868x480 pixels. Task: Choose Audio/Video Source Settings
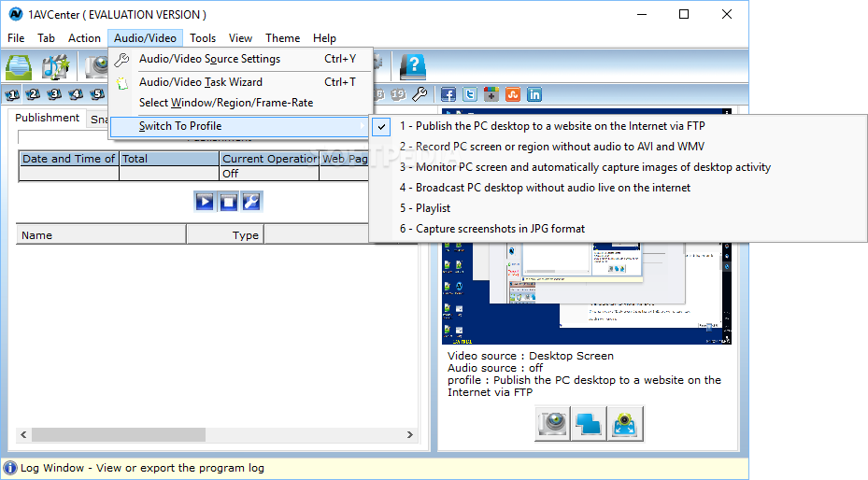(240, 59)
